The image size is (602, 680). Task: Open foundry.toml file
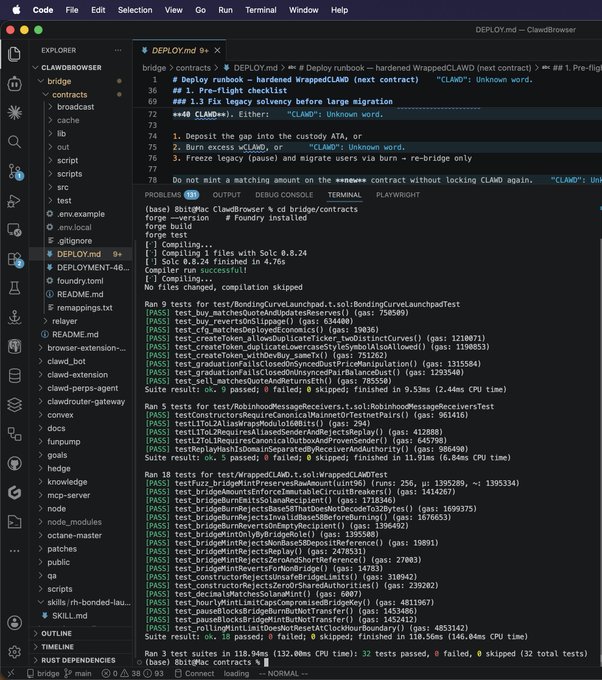(80, 281)
